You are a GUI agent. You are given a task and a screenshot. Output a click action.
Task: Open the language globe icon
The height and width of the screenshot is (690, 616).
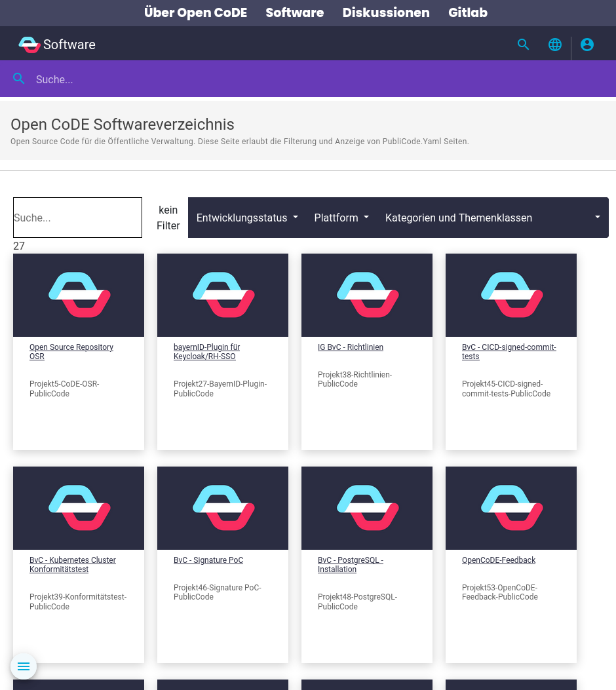(x=555, y=45)
